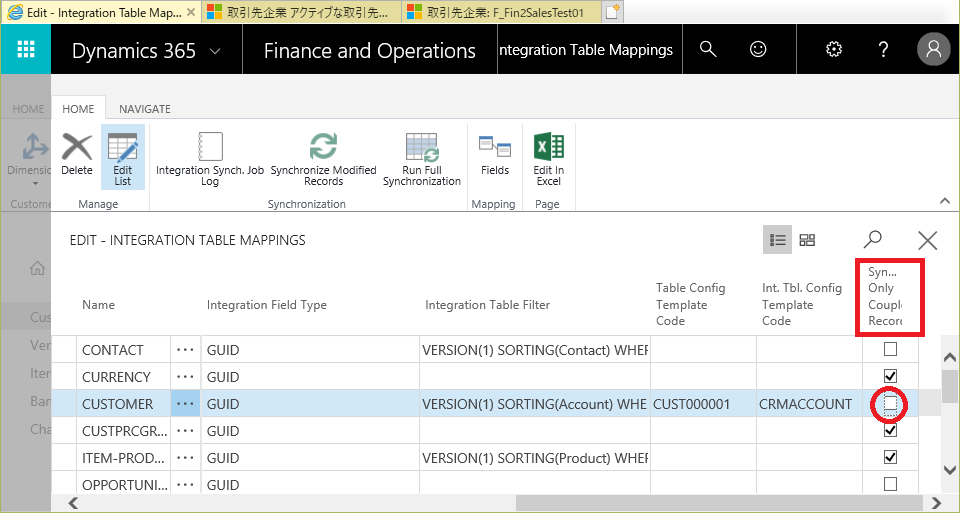Viewport: 960px width, 513px height.
Task: Close the Edit - Integration Table Mappings browser tab
Action: coord(191,12)
